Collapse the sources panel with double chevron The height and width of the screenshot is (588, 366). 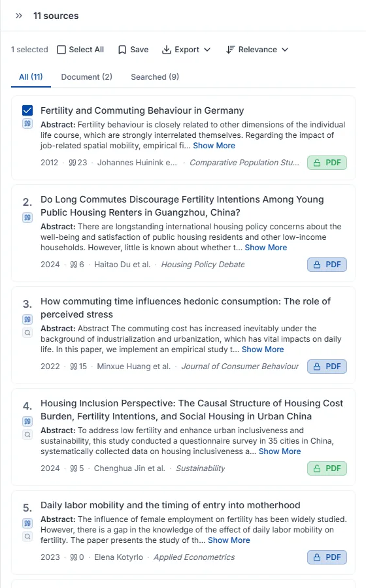(x=19, y=16)
